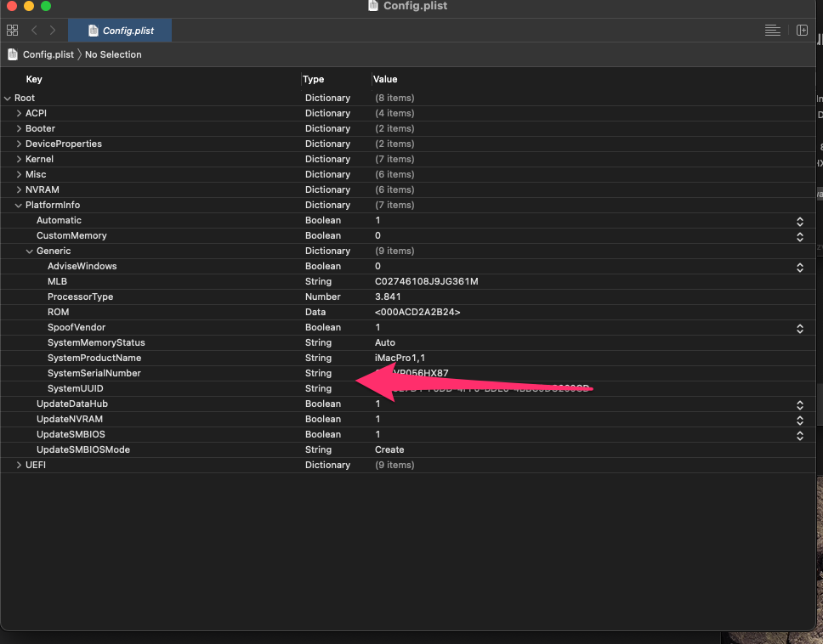Click Root's (8 items) value
Screen dimensions: 823x644
point(394,98)
